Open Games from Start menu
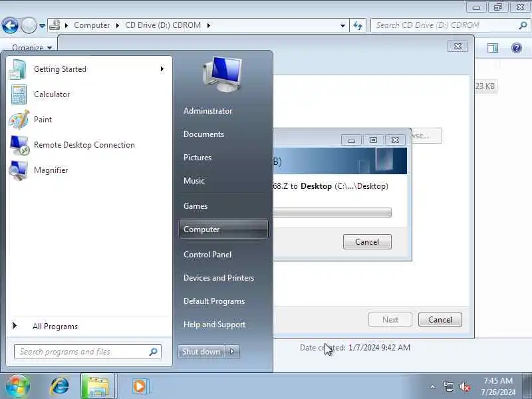 tap(196, 206)
